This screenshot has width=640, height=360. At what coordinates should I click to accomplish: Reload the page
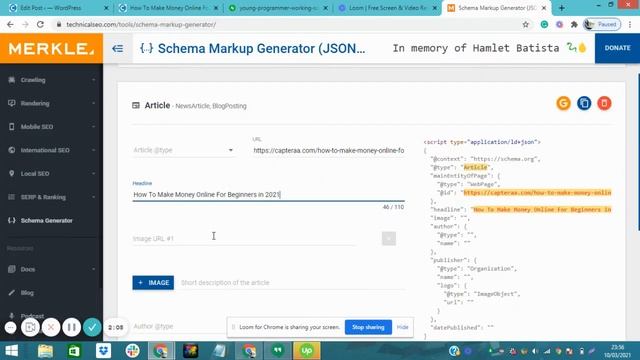40,24
